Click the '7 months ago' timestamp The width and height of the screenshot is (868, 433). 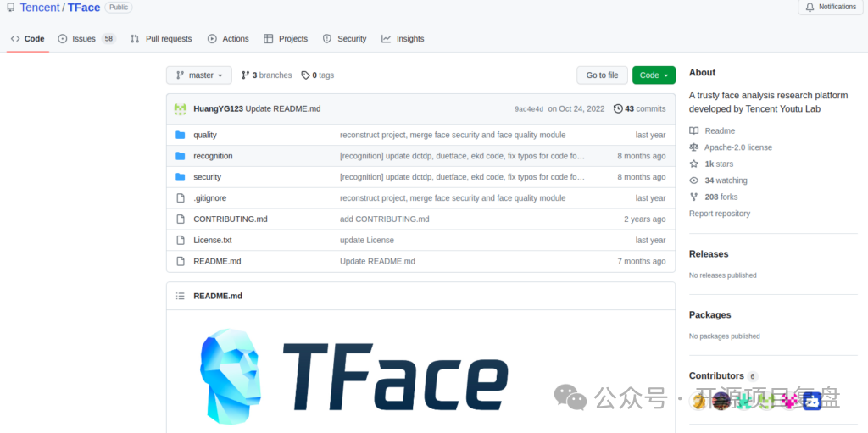click(x=642, y=261)
